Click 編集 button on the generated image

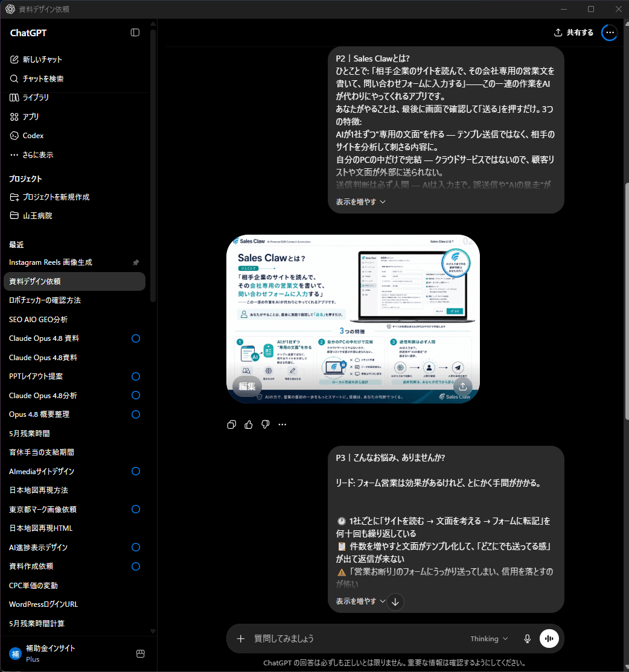pyautogui.click(x=246, y=386)
